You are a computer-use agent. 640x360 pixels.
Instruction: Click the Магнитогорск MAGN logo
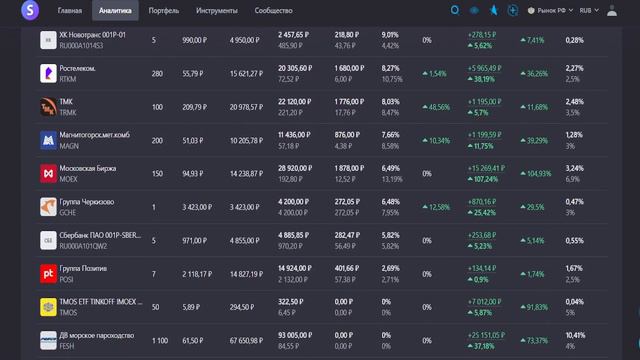click(48, 140)
